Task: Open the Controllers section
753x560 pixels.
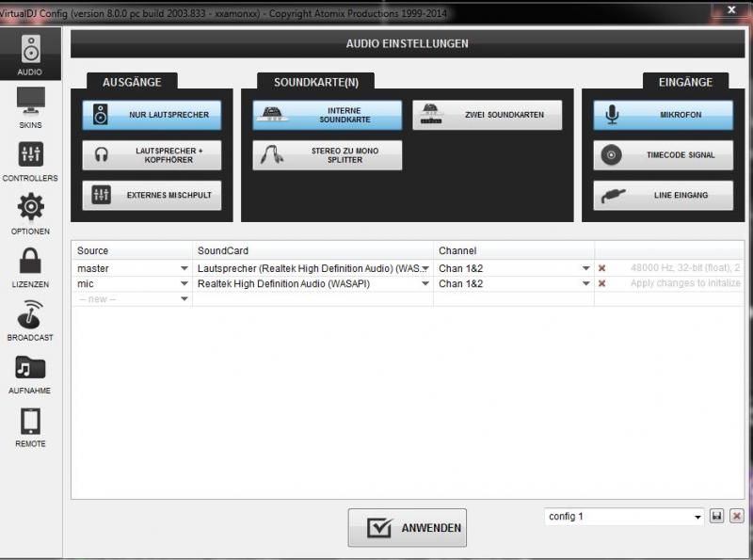Action: (30, 161)
